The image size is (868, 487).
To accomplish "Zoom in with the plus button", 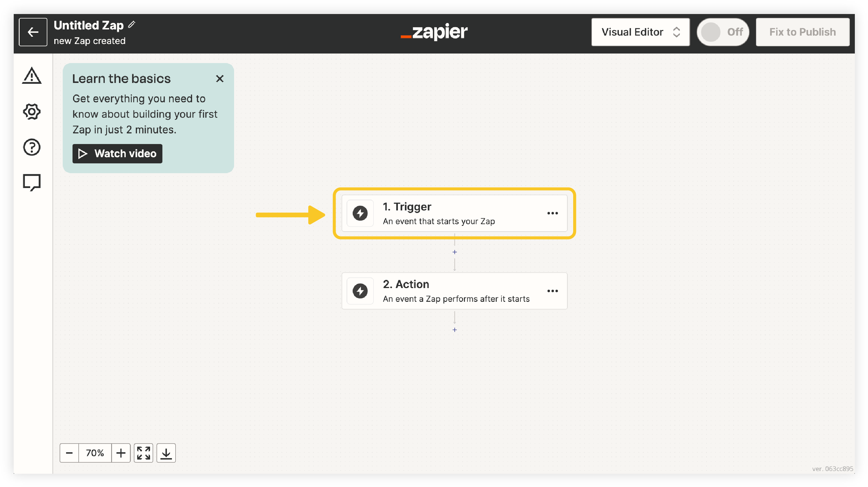I will coord(121,453).
